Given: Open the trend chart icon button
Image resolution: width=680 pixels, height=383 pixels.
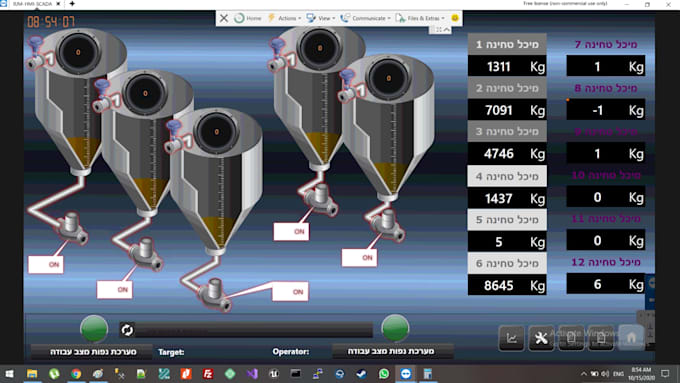Looking at the screenshot, I should (x=511, y=338).
